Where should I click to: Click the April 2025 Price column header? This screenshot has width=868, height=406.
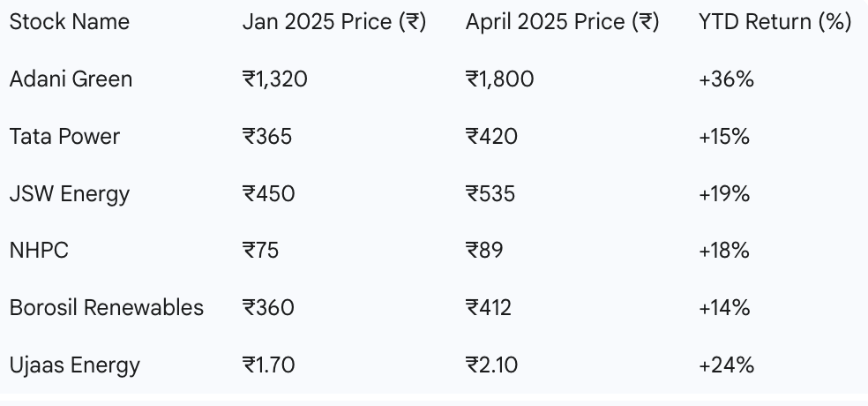tap(563, 22)
